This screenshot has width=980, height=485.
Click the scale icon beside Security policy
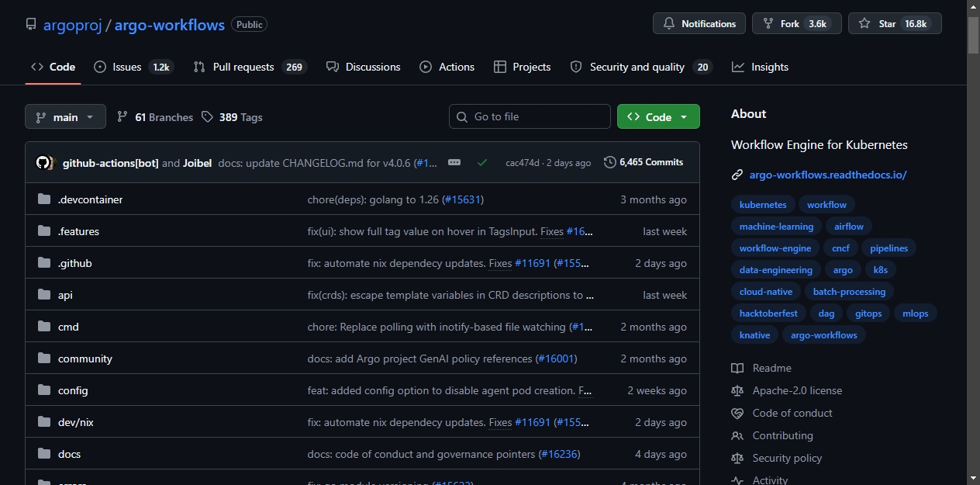coord(737,458)
